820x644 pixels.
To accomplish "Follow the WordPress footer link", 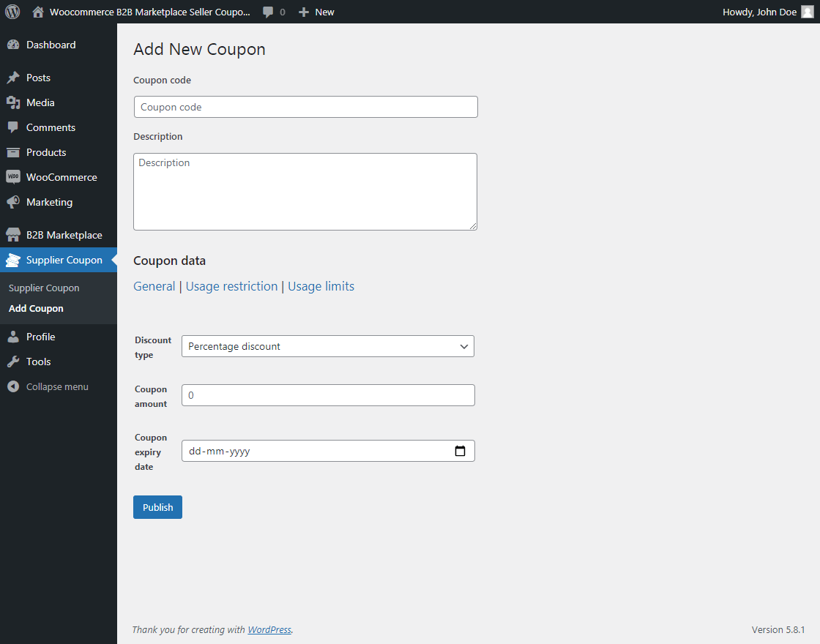I will pyautogui.click(x=269, y=630).
